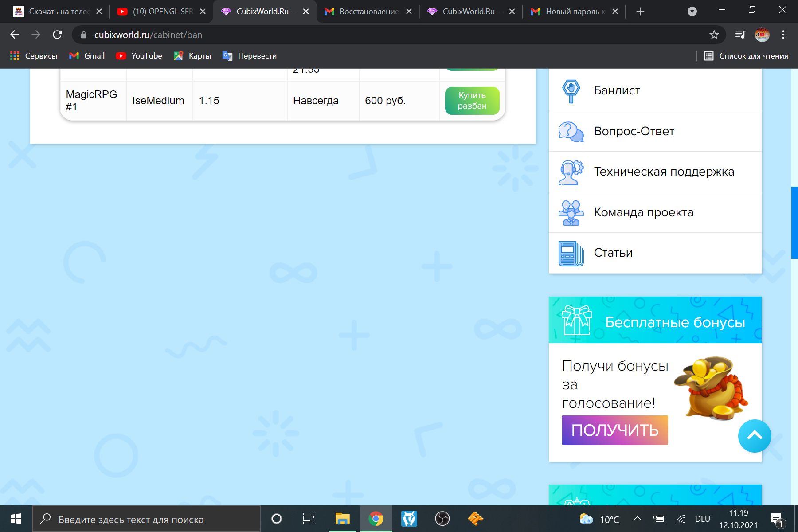The height and width of the screenshot is (532, 798).
Task: Reload the current page
Action: click(57, 35)
